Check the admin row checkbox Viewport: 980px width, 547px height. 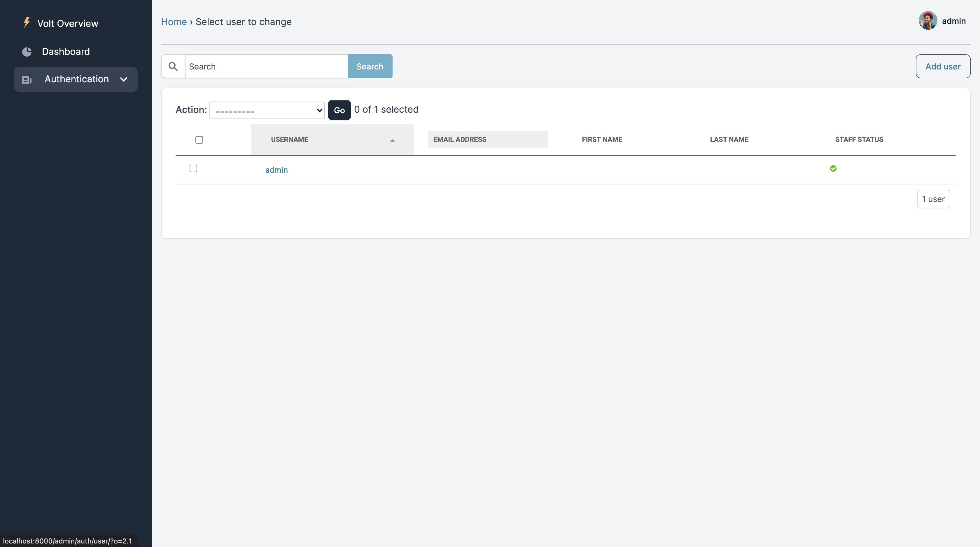click(193, 169)
